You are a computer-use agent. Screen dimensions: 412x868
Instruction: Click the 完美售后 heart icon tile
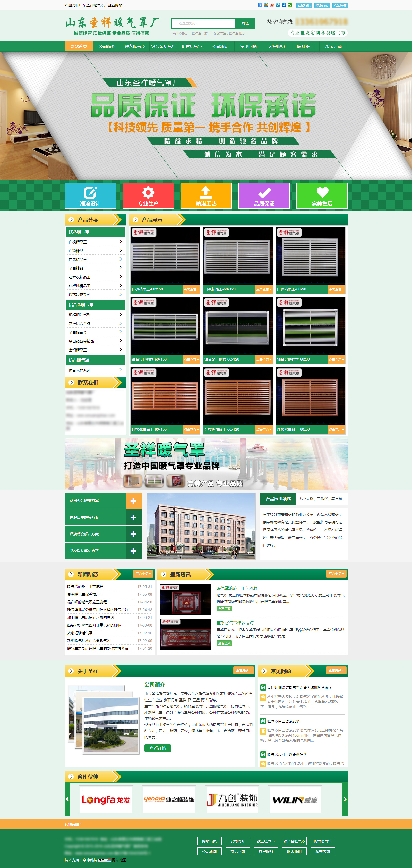(322, 196)
